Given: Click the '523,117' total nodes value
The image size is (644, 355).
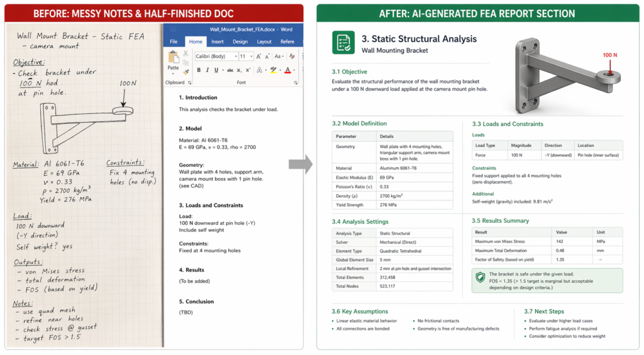Looking at the screenshot, I should pos(387,286).
